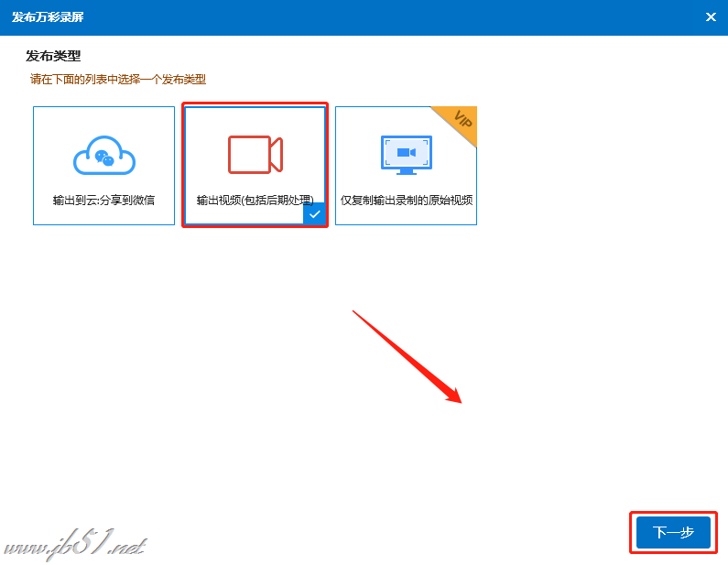Click the hint text 请在下面的列表中选择一个发布类型

[118, 80]
